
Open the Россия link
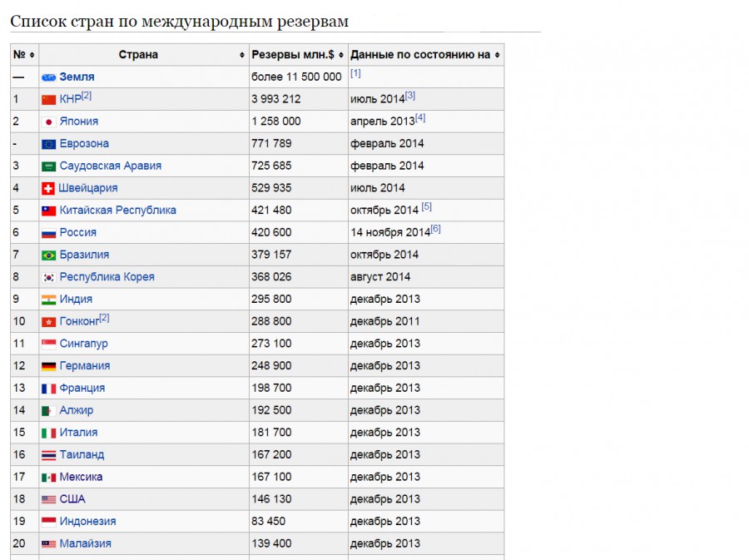78,232
